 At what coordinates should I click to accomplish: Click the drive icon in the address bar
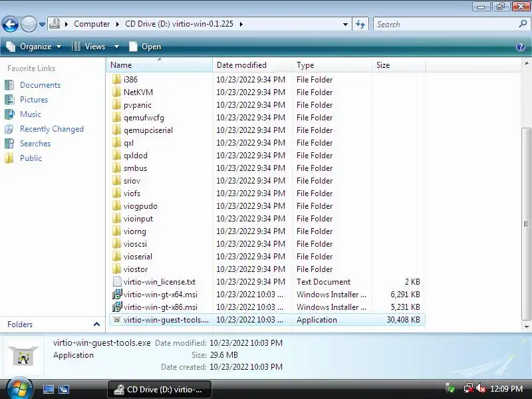point(55,24)
